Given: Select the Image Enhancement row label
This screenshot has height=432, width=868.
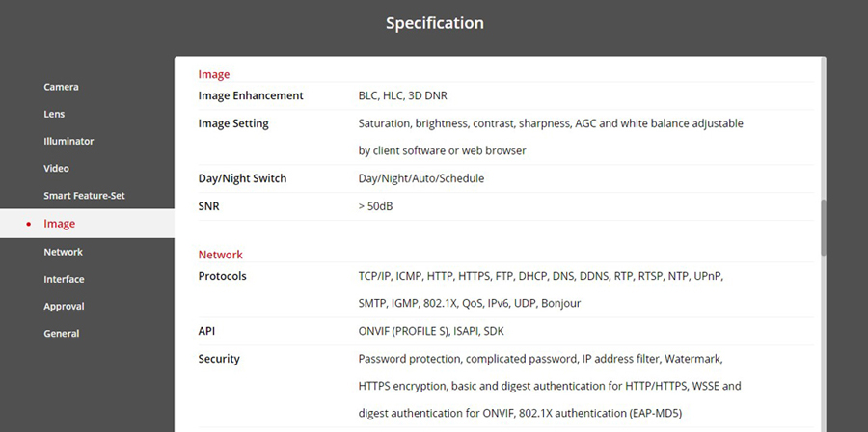Looking at the screenshot, I should tap(251, 95).
